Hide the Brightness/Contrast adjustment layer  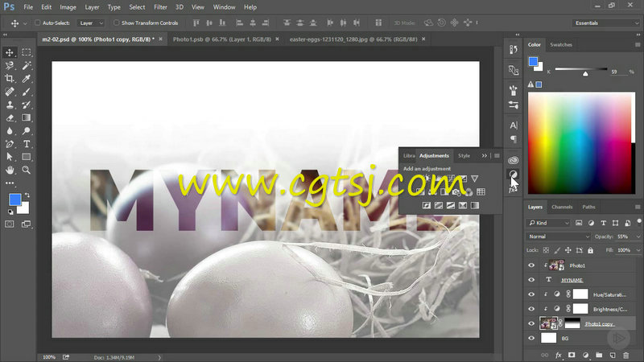click(531, 309)
